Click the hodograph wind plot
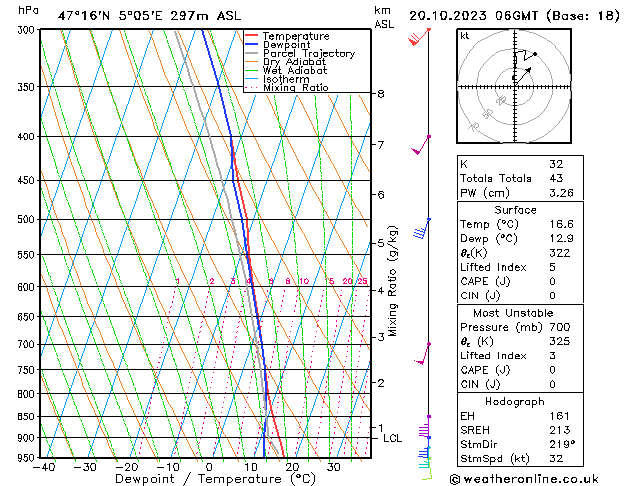 [514, 86]
